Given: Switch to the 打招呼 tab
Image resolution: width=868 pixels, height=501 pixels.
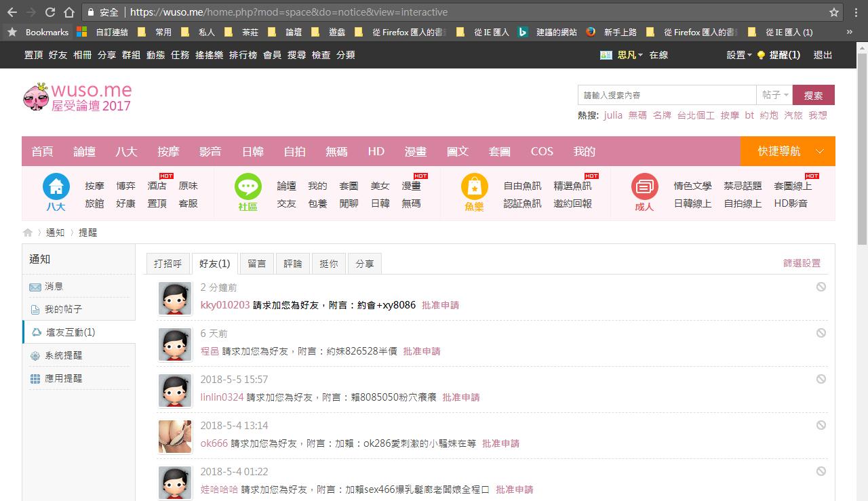Looking at the screenshot, I should pos(167,264).
